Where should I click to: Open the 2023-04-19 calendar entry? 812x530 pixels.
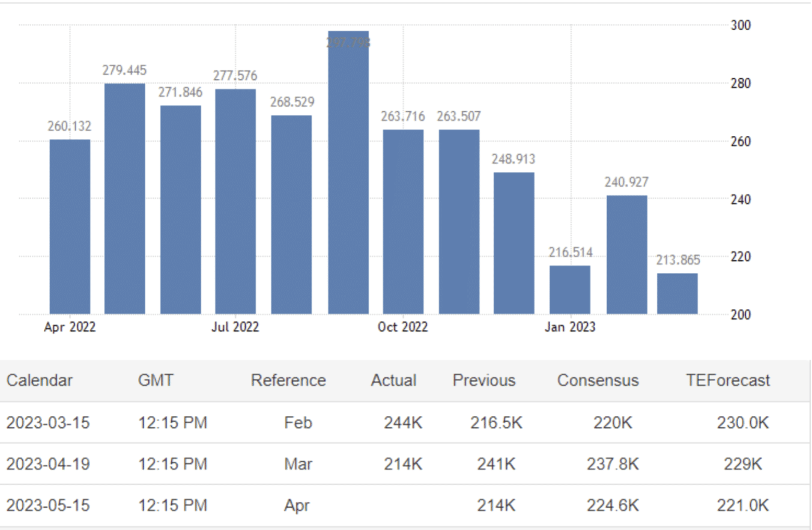[48, 464]
